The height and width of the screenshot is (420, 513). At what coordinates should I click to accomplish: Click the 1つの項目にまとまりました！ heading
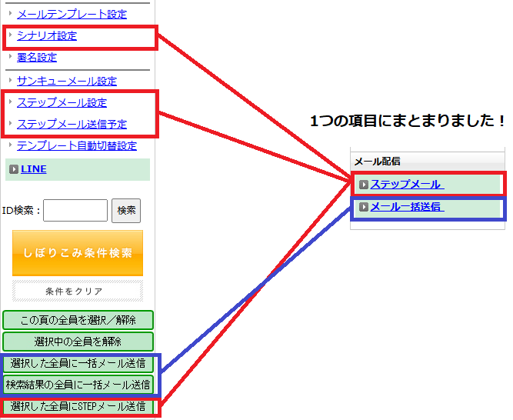(408, 121)
